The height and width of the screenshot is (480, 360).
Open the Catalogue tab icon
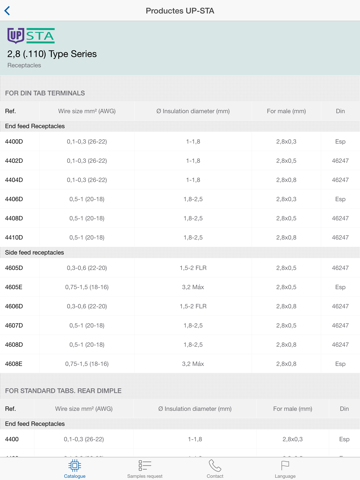75,465
